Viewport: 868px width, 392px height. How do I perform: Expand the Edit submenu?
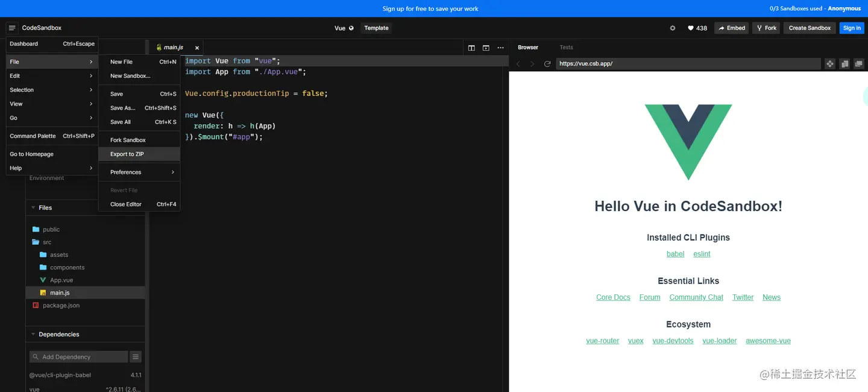[52, 76]
